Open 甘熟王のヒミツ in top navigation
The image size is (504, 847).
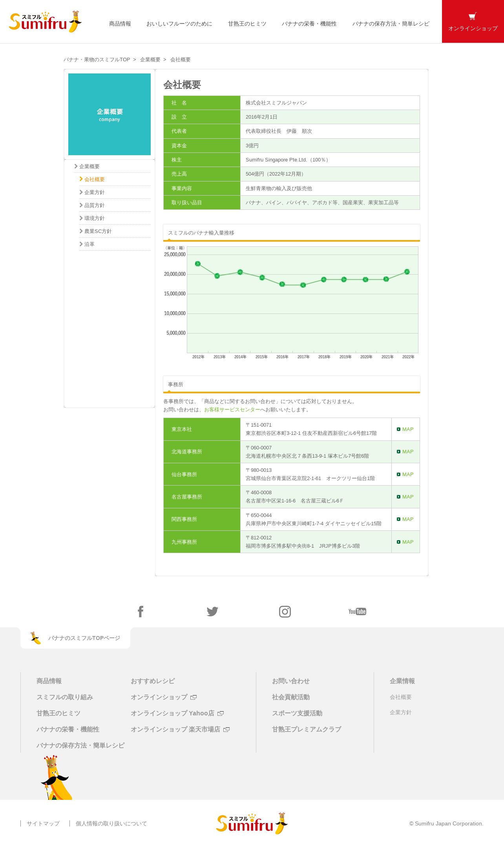[x=247, y=24]
